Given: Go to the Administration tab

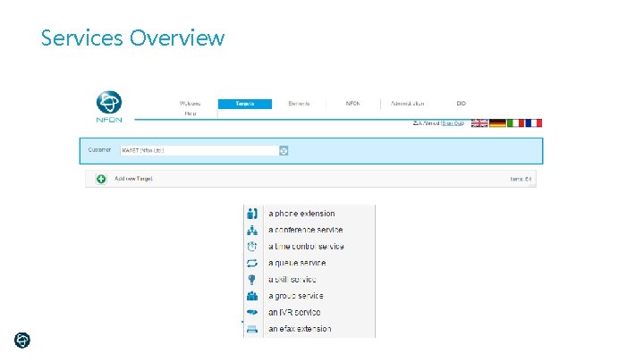Looking at the screenshot, I should click(408, 104).
